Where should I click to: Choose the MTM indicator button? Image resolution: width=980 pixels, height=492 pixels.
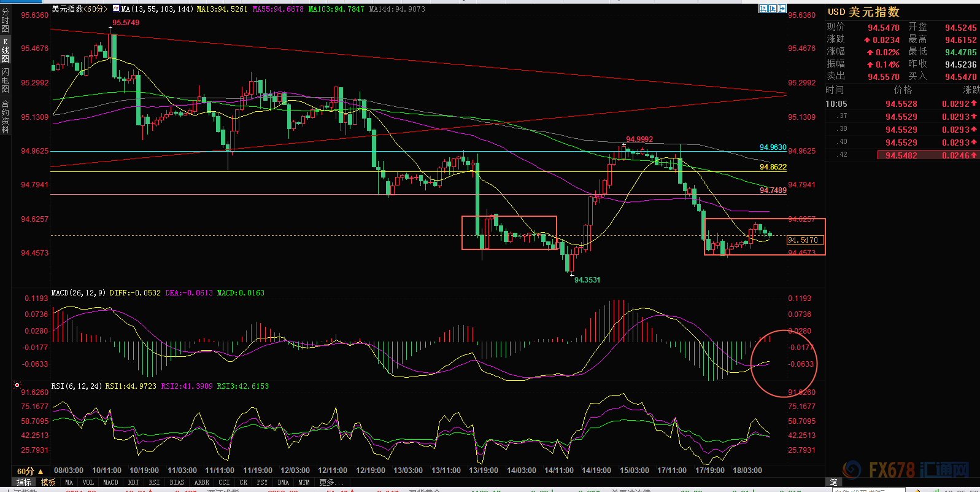point(304,482)
